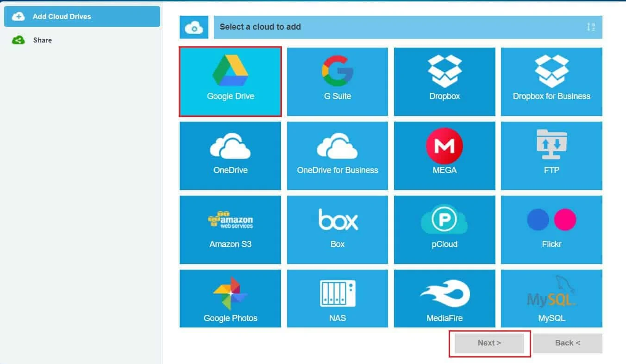Screen dimensions: 626x364
Task: Click the Next button to proceed
Action: click(x=489, y=343)
